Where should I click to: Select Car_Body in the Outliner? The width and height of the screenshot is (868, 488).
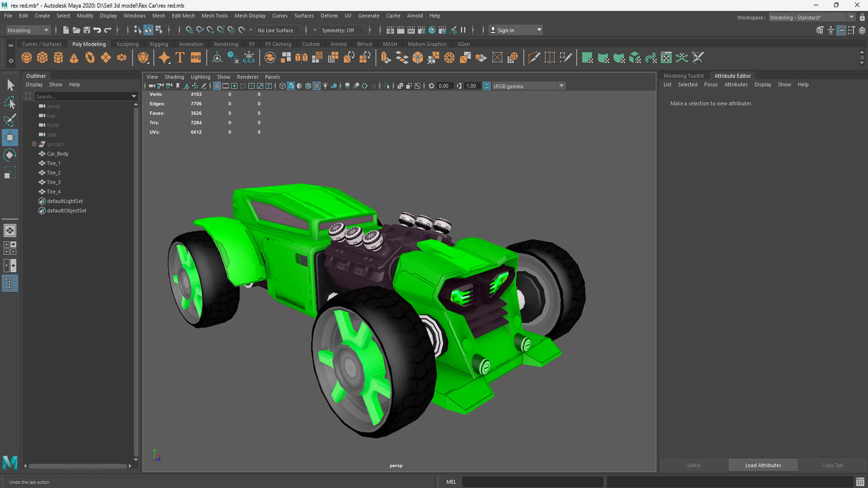click(57, 154)
